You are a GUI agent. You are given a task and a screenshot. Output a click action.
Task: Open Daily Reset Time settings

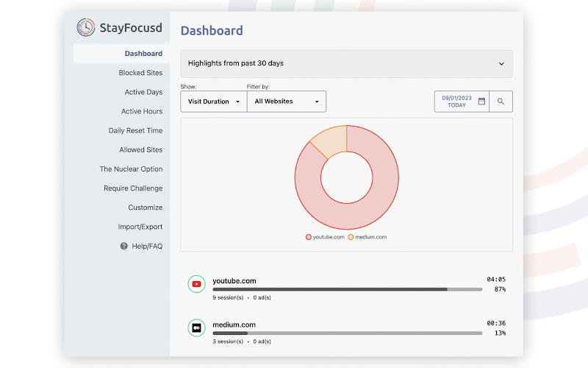135,130
